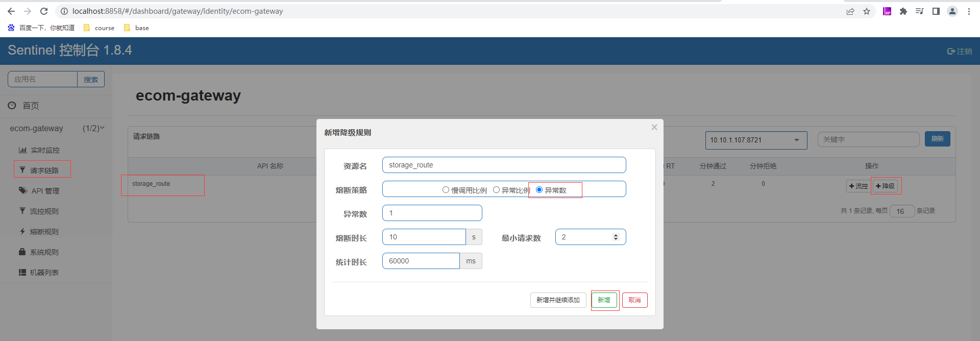
Task: Click 新增并继续添加 button
Action: (x=558, y=300)
